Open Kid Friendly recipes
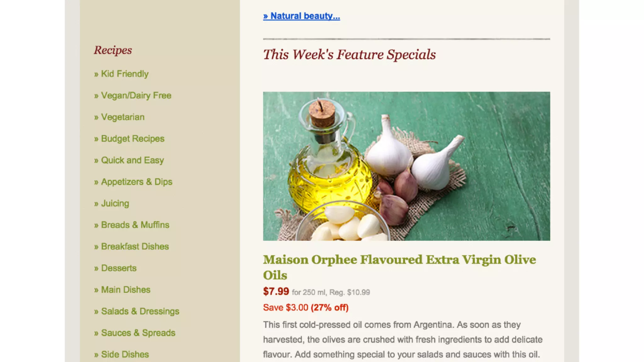Image resolution: width=644 pixels, height=362 pixels. (121, 74)
